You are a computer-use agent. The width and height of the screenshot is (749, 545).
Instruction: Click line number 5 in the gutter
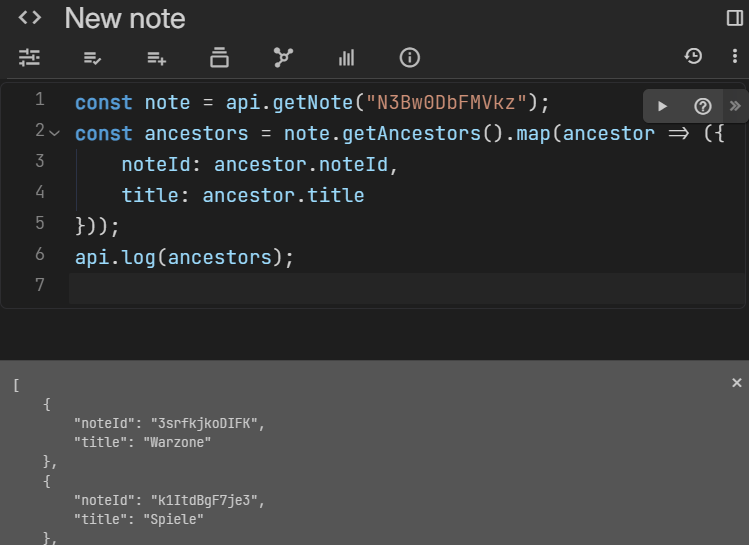39,223
